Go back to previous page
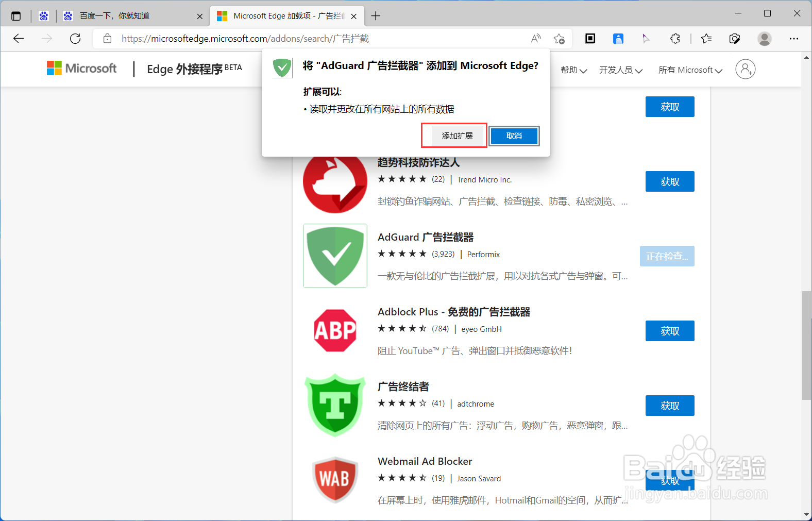The width and height of the screenshot is (812, 521). click(x=19, y=39)
